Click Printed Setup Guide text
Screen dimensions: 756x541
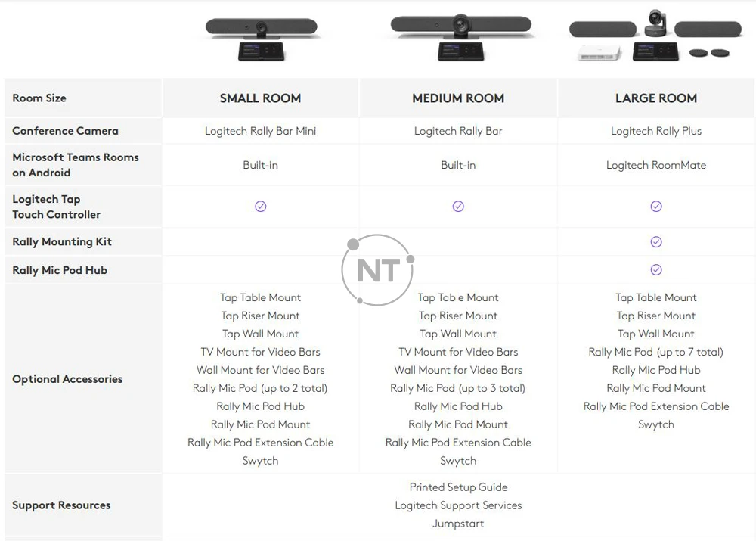(458, 487)
